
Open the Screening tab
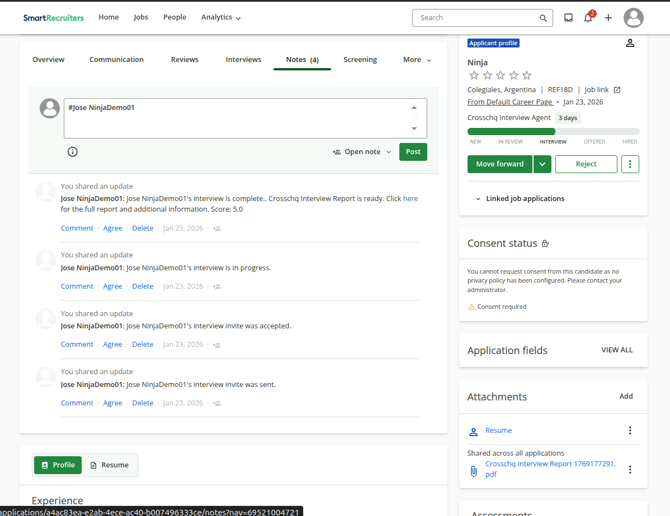(x=360, y=60)
